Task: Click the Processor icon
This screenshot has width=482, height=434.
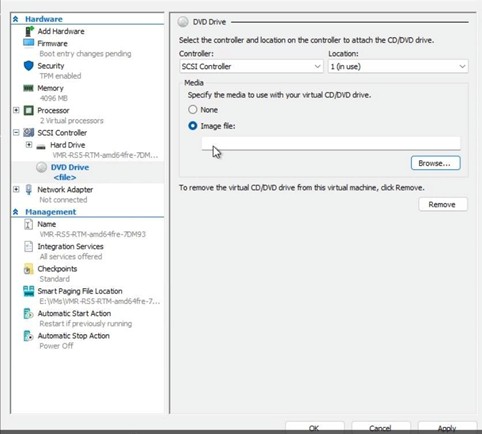Action: pos(29,110)
